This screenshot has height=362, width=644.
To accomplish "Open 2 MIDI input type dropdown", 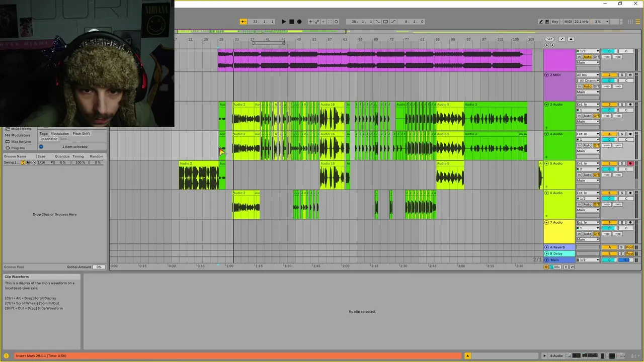I will click(x=588, y=75).
